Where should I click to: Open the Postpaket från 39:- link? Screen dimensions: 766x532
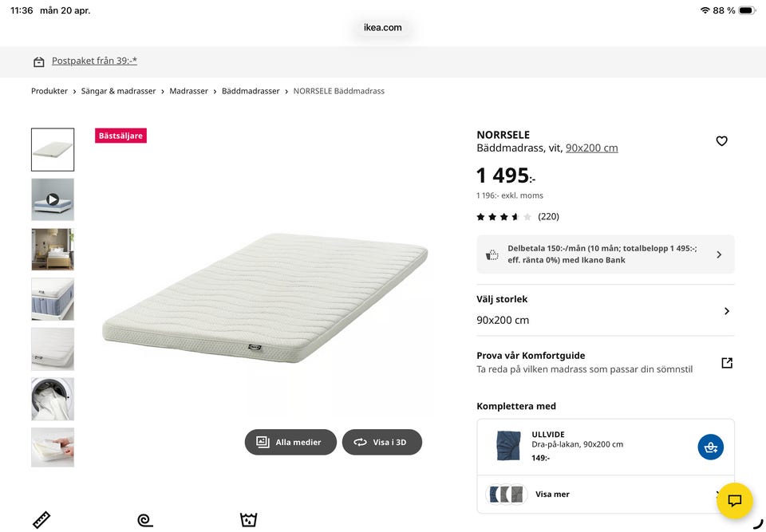[x=94, y=61]
